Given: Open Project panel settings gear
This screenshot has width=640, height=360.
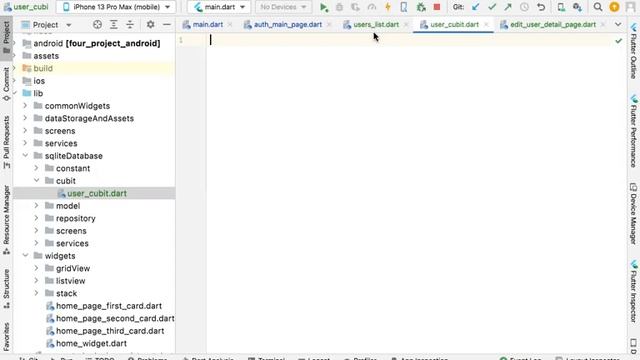Looking at the screenshot, I should [151, 24].
